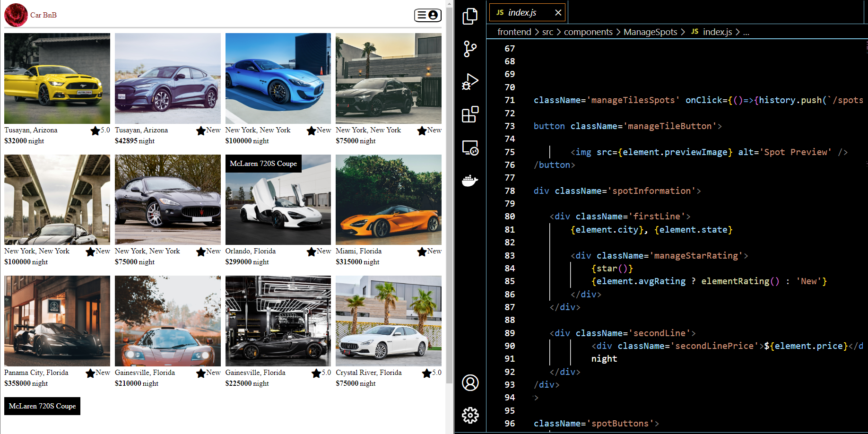Click the Car BnB home link text
868x434 pixels.
pos(43,15)
